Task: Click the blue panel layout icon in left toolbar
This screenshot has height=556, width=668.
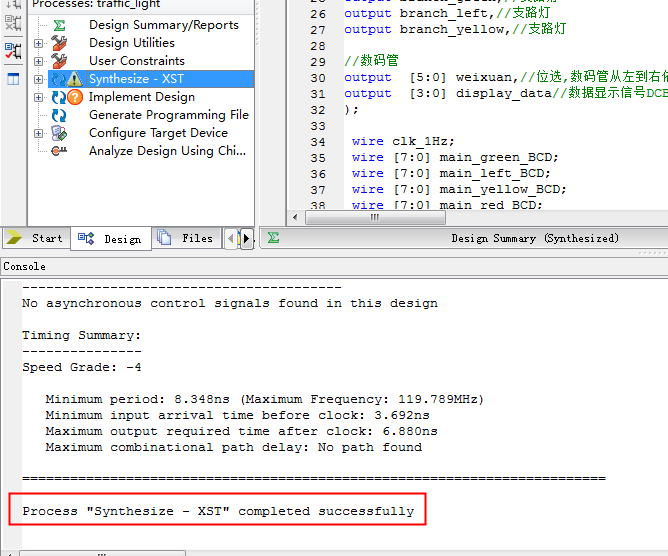Action: (13, 79)
